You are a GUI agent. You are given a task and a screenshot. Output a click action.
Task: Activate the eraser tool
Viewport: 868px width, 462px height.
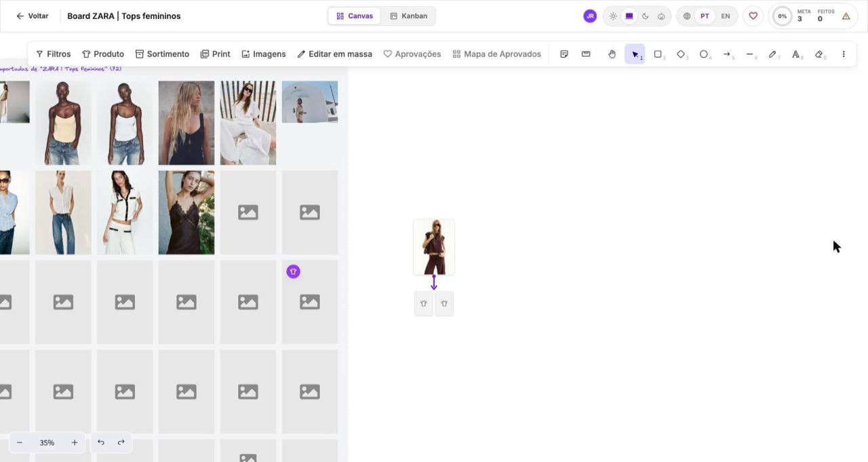tap(819, 54)
